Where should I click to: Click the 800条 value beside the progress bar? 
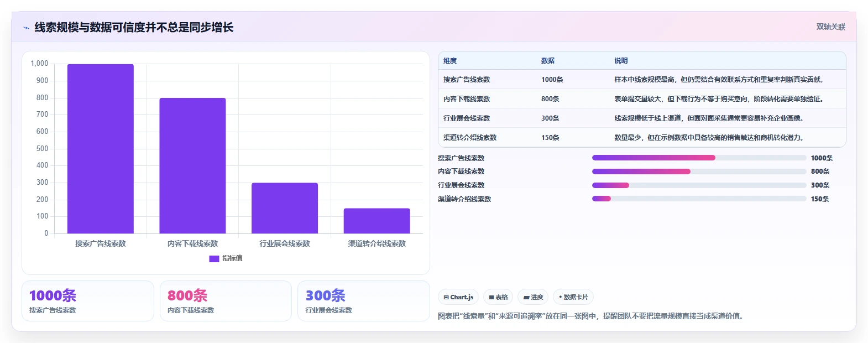tap(820, 171)
